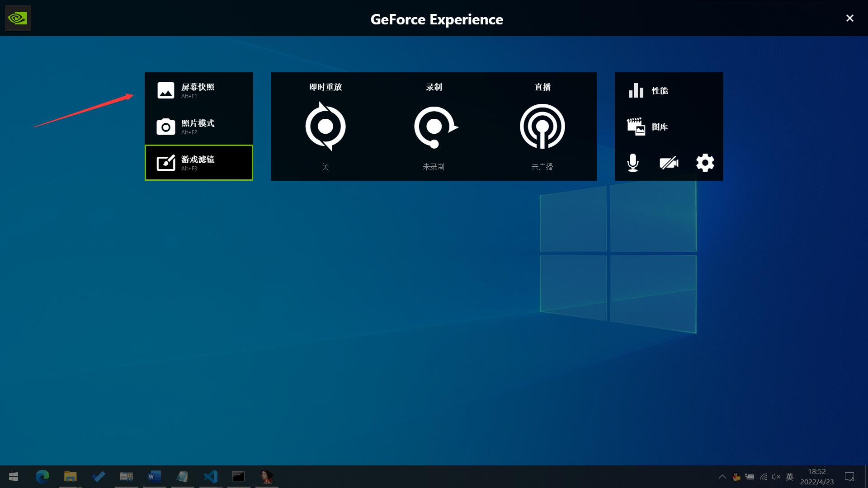Open the 图库 gallery

click(x=669, y=127)
